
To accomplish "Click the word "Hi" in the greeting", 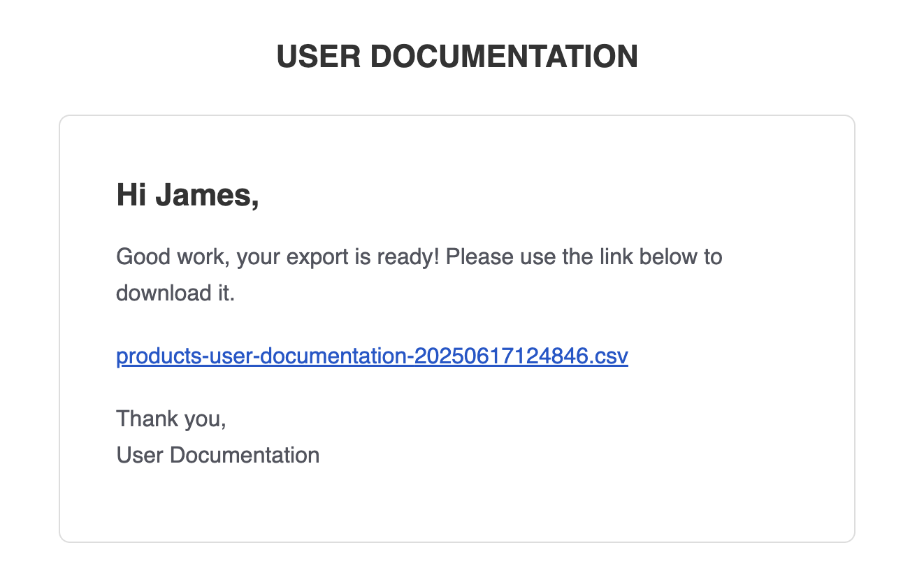I will click(131, 195).
